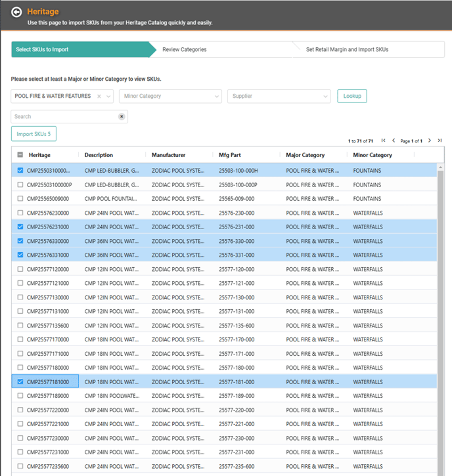Image resolution: width=452 pixels, height=476 pixels.
Task: Switch to the Review Categories step
Action: coord(185,49)
